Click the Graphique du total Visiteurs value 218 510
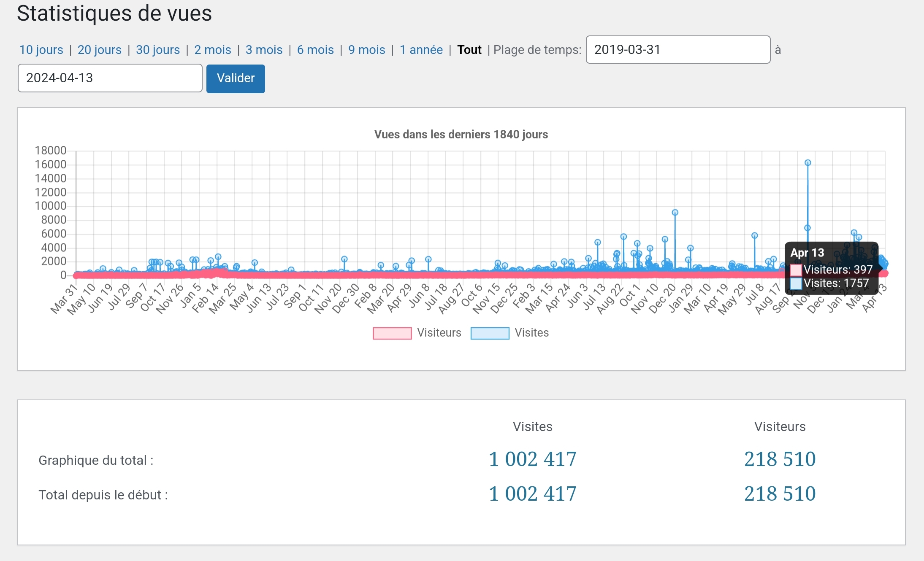 click(x=780, y=459)
